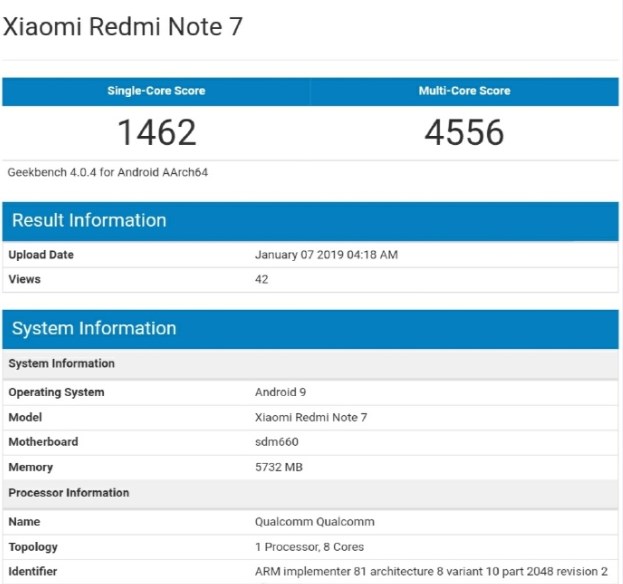
Task: Click the 5732 MB memory value
Action: pos(279,467)
